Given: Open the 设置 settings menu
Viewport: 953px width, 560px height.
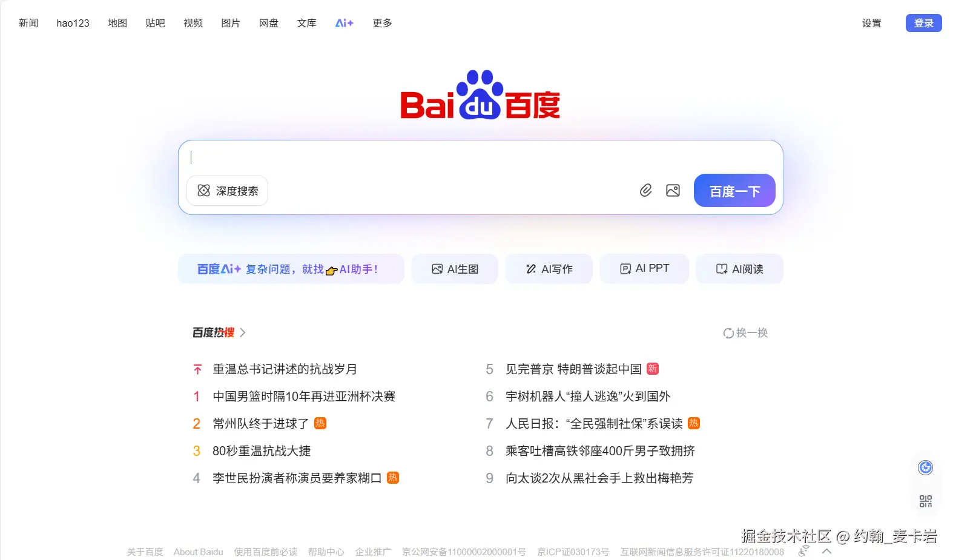Looking at the screenshot, I should click(x=871, y=23).
